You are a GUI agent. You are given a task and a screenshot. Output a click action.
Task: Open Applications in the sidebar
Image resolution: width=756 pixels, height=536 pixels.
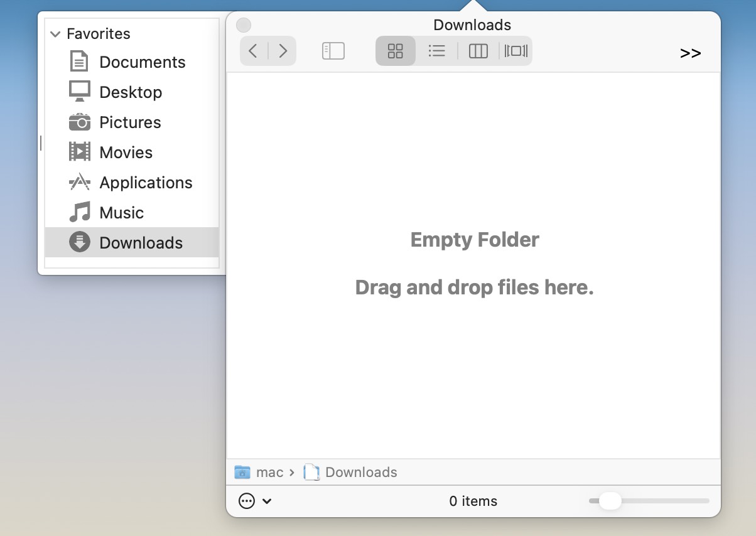146,183
